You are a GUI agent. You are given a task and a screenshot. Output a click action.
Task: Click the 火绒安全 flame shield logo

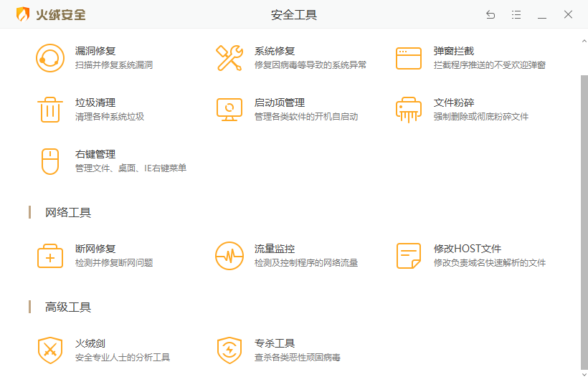(23, 14)
